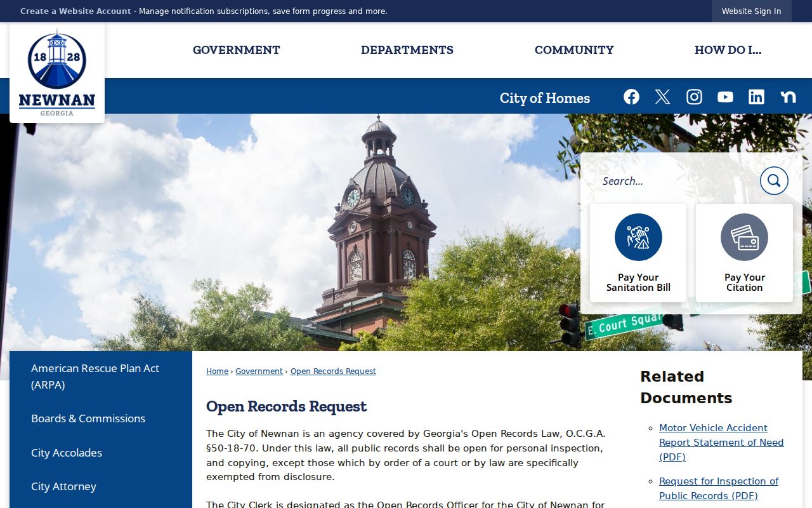Viewport: 812px width, 508px height.
Task: Open City Accolades in the sidebar
Action: click(x=100, y=453)
